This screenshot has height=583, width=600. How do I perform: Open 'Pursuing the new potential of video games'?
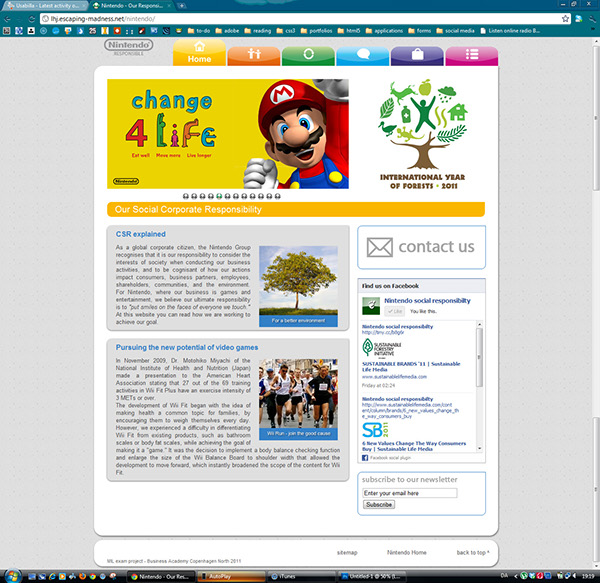coord(187,347)
